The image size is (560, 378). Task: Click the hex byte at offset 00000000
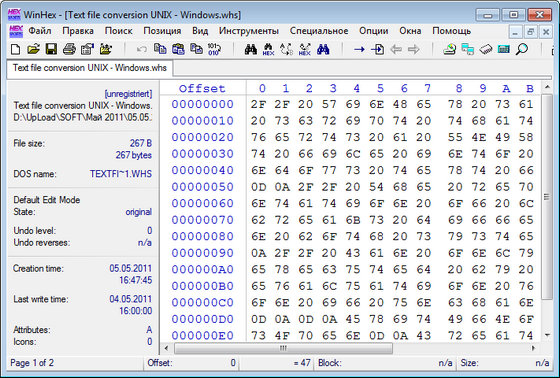(x=259, y=104)
